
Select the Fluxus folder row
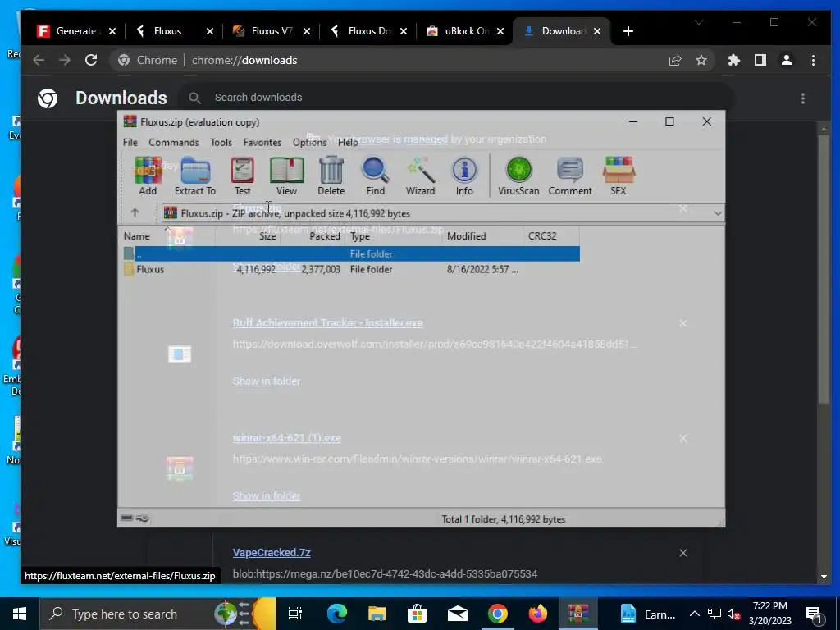click(351, 269)
